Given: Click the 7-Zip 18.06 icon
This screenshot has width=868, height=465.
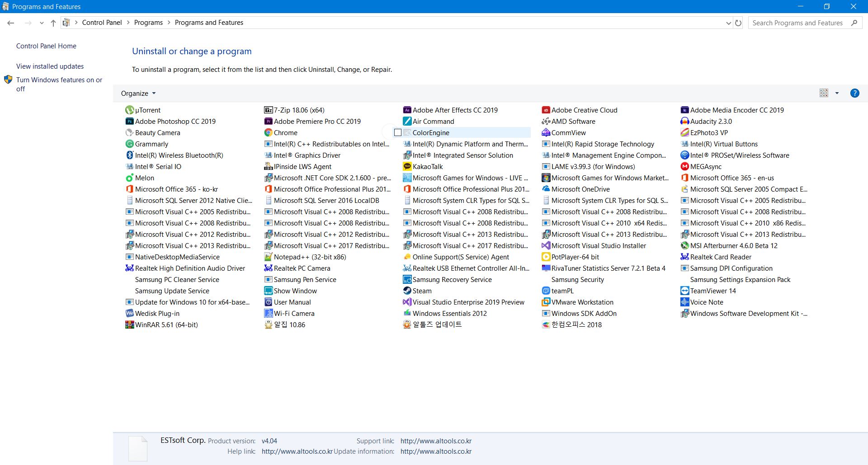Looking at the screenshot, I should [269, 110].
